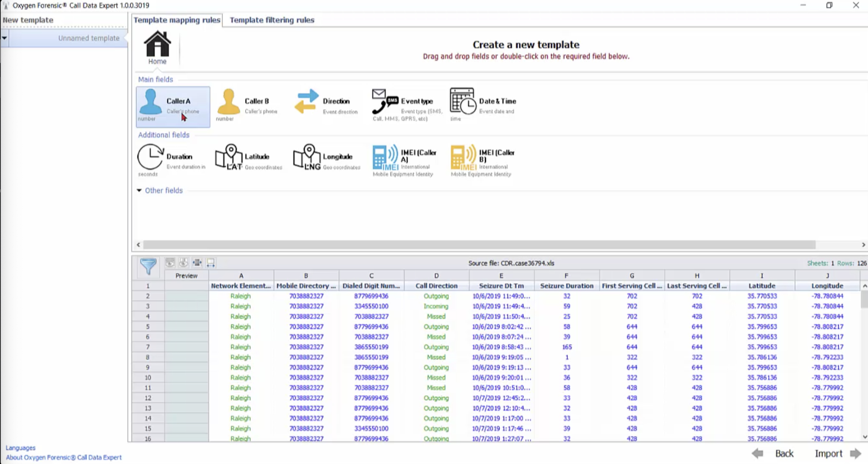868x464 pixels.
Task: Click the Back button label
Action: (x=785, y=453)
